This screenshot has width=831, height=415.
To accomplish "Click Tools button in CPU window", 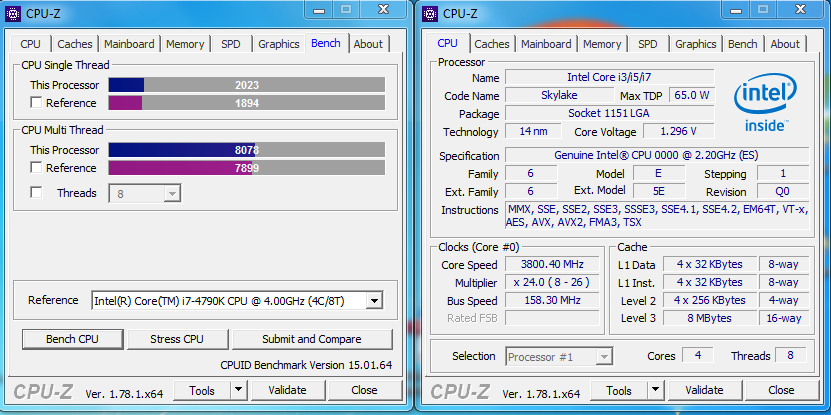I will [x=619, y=391].
